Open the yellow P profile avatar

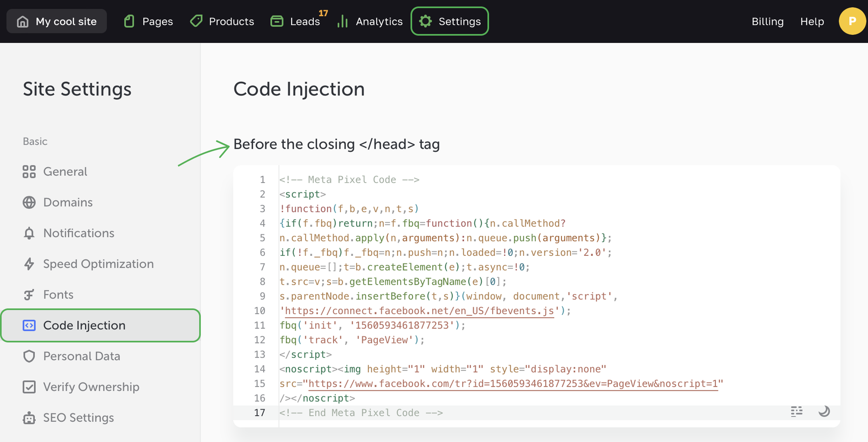click(x=852, y=21)
